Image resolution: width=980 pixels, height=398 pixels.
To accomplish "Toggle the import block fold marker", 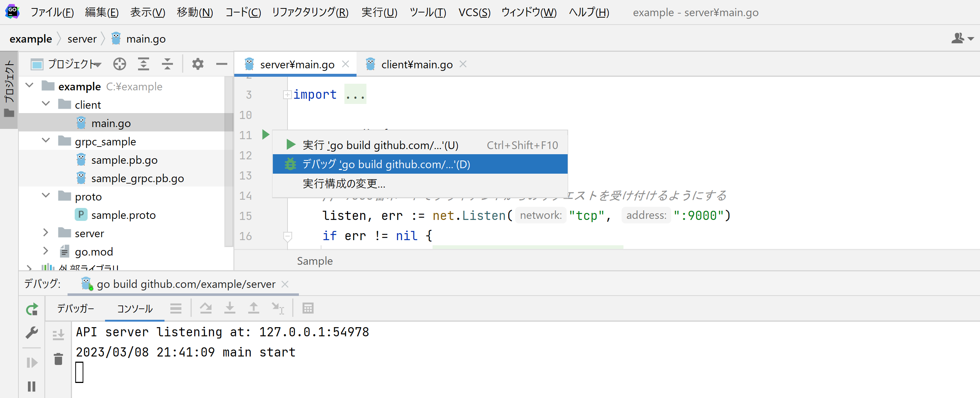I will click(287, 95).
